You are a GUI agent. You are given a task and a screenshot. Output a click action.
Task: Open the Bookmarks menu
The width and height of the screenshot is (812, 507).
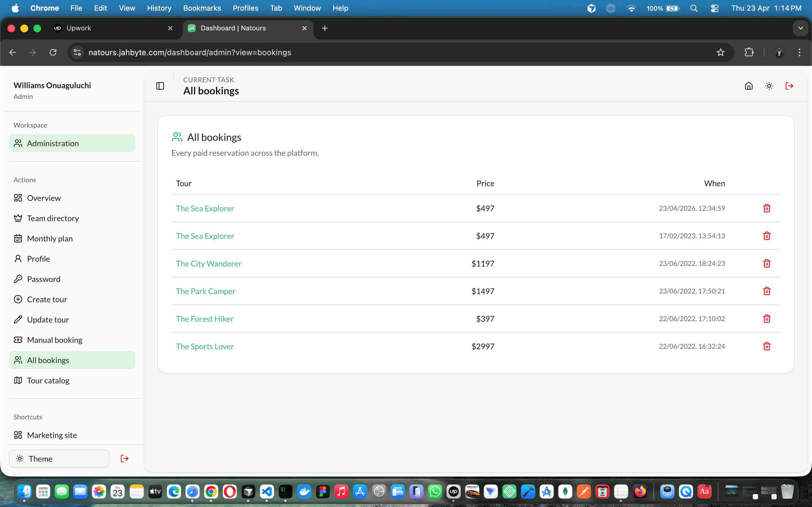click(x=202, y=8)
